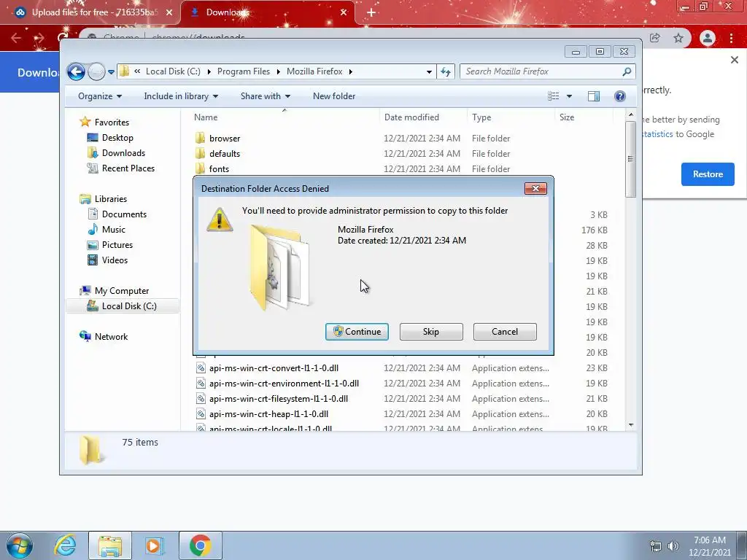Toggle the preview pane icon
The width and height of the screenshot is (747, 560).
594,96
